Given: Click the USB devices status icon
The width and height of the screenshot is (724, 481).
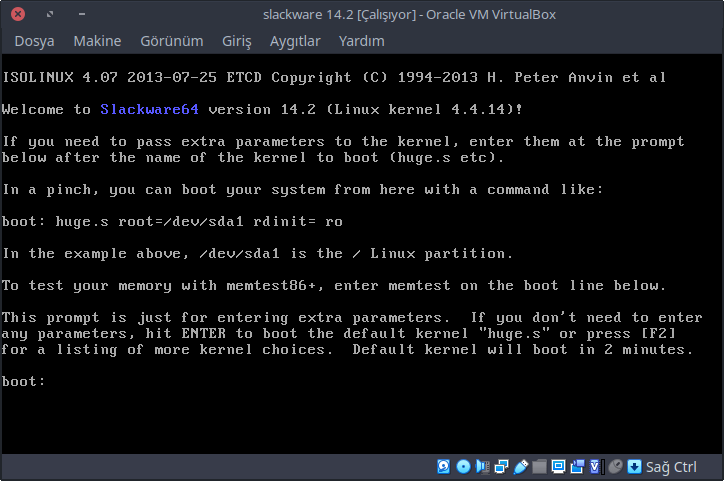Looking at the screenshot, I should [x=520, y=467].
